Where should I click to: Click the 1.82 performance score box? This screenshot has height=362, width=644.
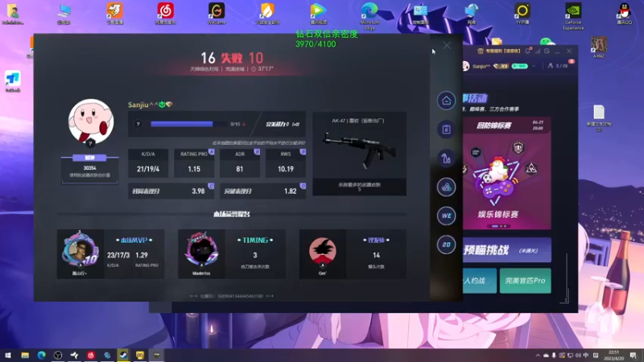click(x=263, y=191)
